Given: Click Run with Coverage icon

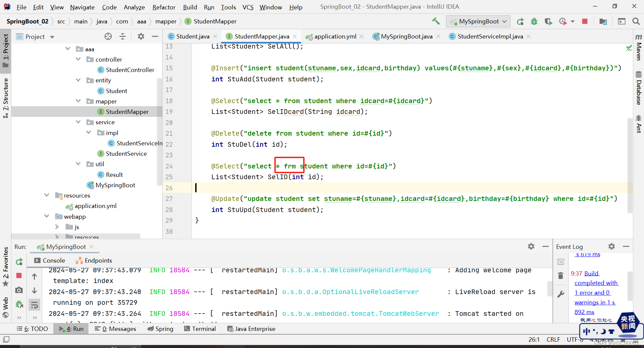Looking at the screenshot, I should tap(548, 21).
